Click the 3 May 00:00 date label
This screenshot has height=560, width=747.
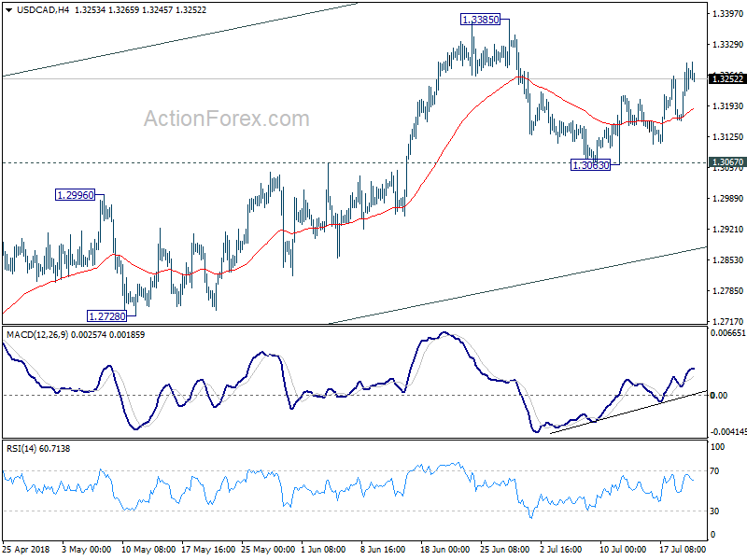tap(87, 550)
